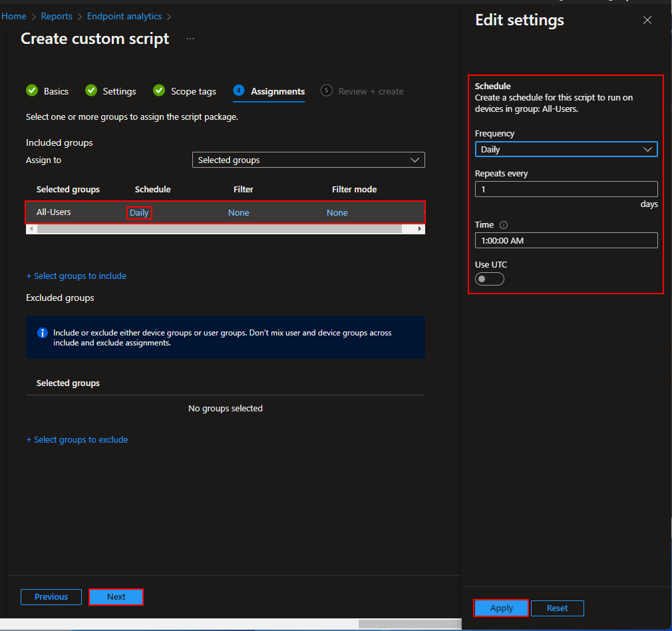This screenshot has height=631, width=672.
Task: Click the Scope tags green checkmark icon
Action: (x=159, y=91)
